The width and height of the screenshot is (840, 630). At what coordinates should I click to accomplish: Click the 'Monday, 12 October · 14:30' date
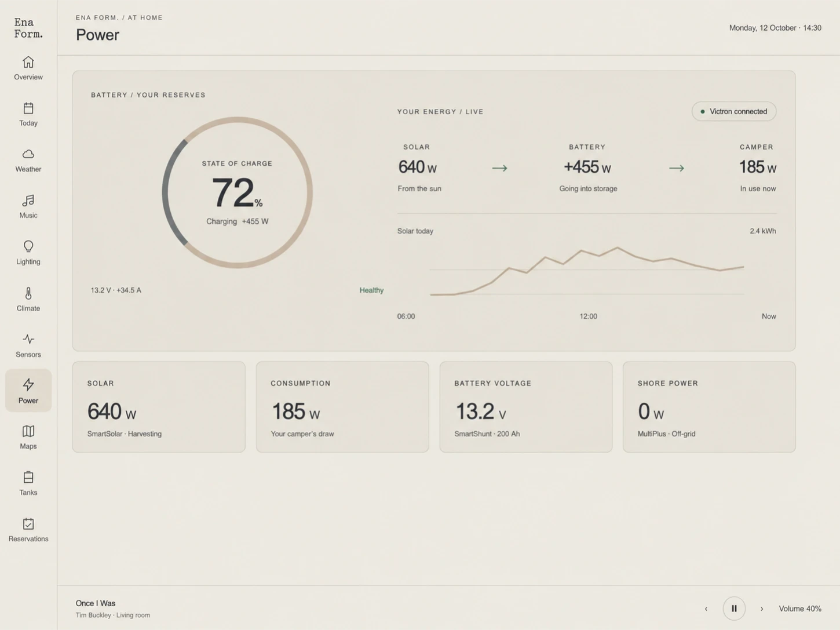(x=775, y=28)
